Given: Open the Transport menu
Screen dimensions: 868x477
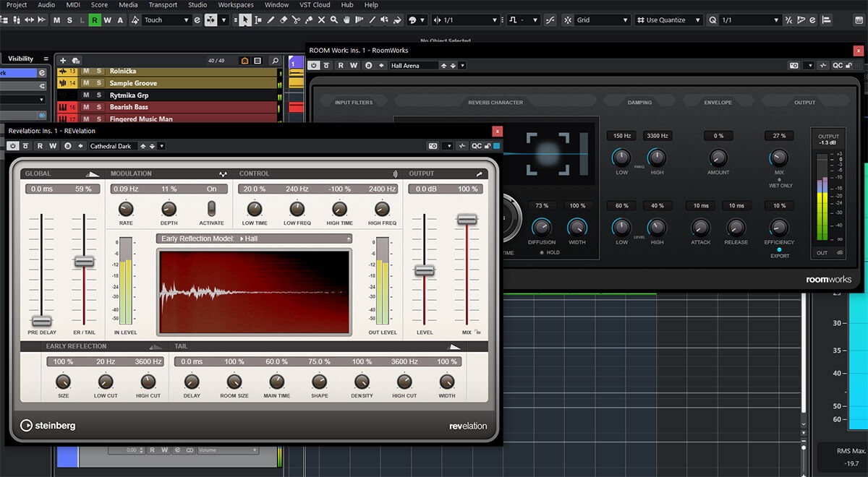Looking at the screenshot, I should [x=163, y=5].
